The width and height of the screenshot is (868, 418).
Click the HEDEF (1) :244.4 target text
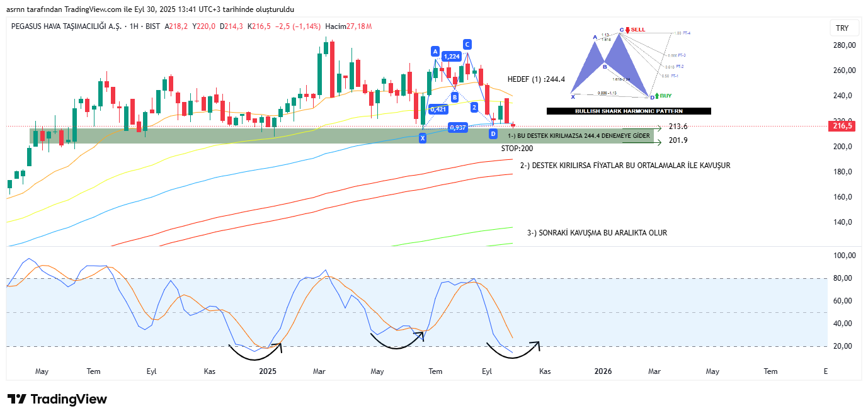(536, 79)
